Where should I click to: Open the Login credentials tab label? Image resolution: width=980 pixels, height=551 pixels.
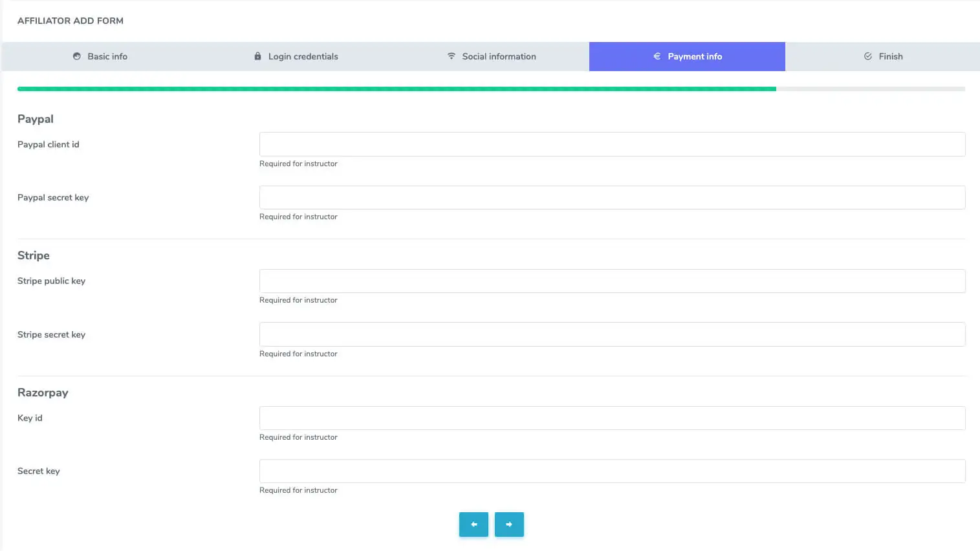click(303, 56)
